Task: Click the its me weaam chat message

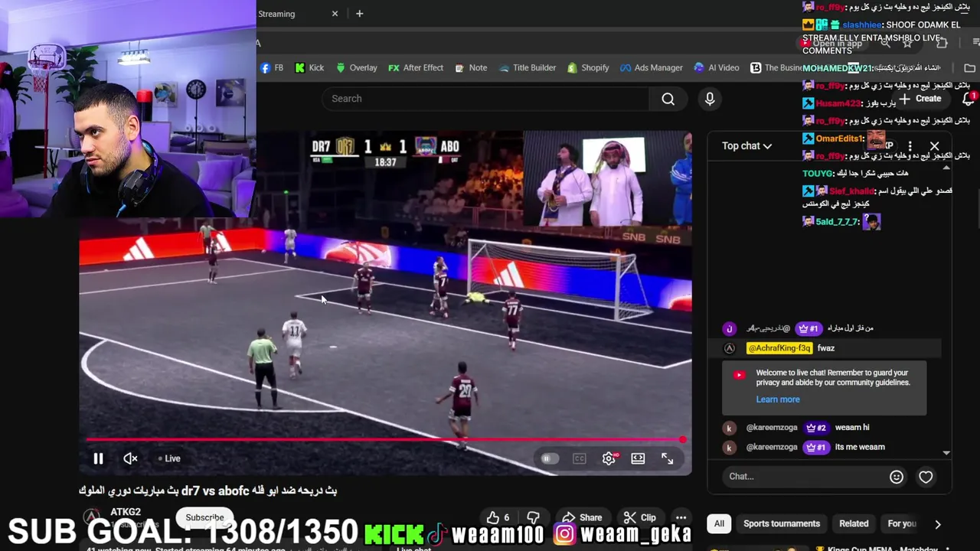Action: [860, 447]
